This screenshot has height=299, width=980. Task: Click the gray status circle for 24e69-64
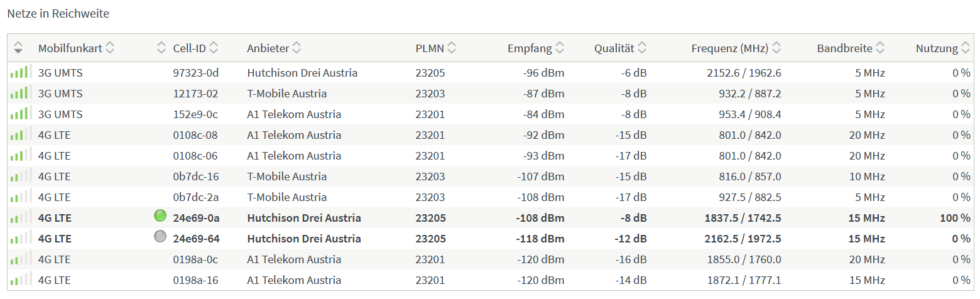(x=160, y=237)
